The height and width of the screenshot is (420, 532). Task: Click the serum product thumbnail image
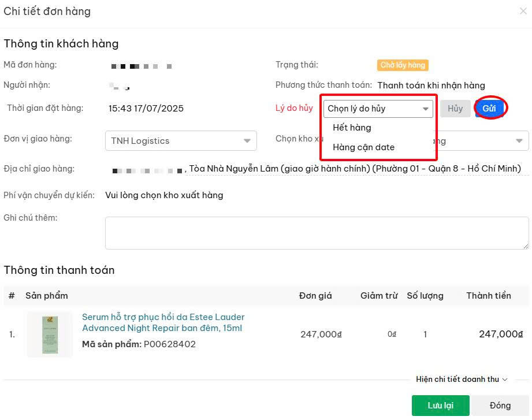coord(50,334)
